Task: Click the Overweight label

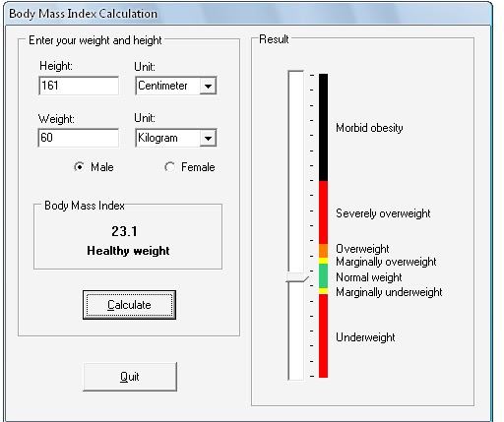Action: (x=362, y=249)
